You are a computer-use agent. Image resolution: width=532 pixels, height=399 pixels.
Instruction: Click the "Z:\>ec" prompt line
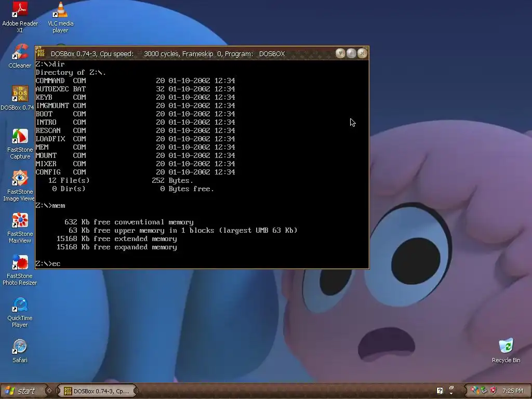click(x=48, y=263)
